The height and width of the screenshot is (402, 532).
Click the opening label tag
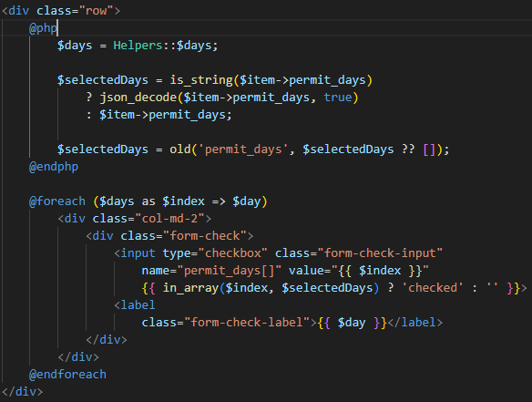pos(135,305)
